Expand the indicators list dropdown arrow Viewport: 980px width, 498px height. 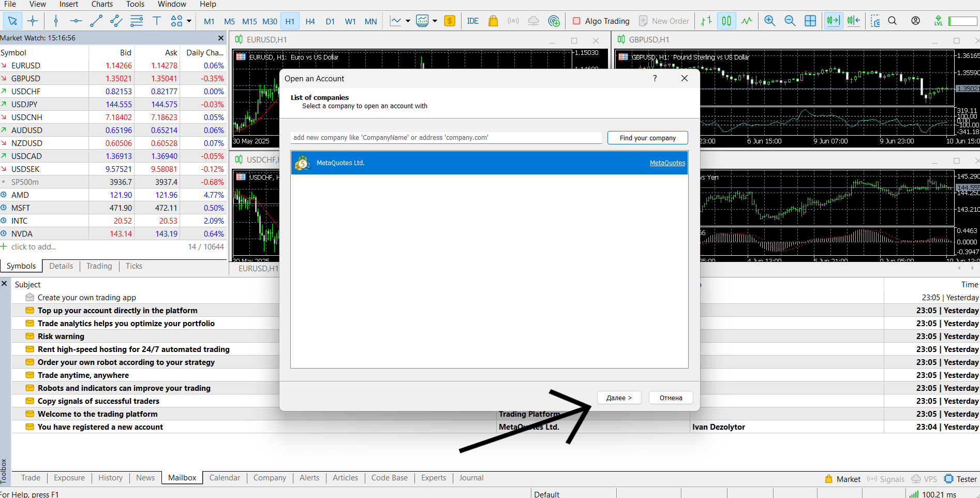tap(408, 21)
